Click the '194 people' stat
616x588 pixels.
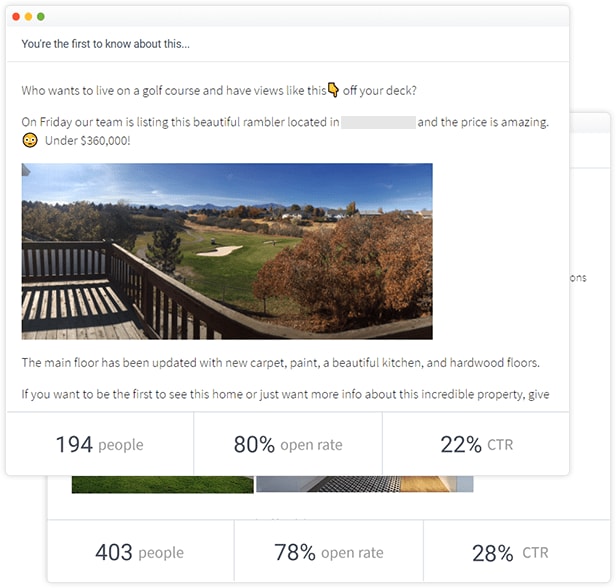[x=99, y=444]
